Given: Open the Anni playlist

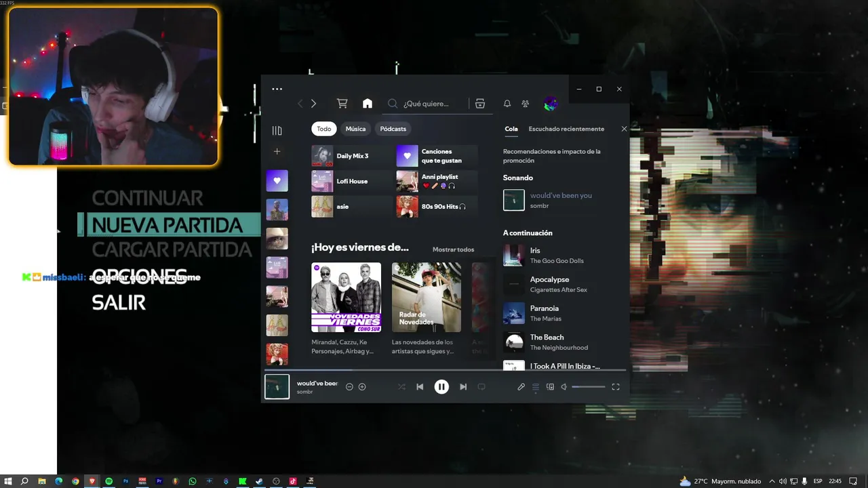Looking at the screenshot, I should click(x=437, y=181).
